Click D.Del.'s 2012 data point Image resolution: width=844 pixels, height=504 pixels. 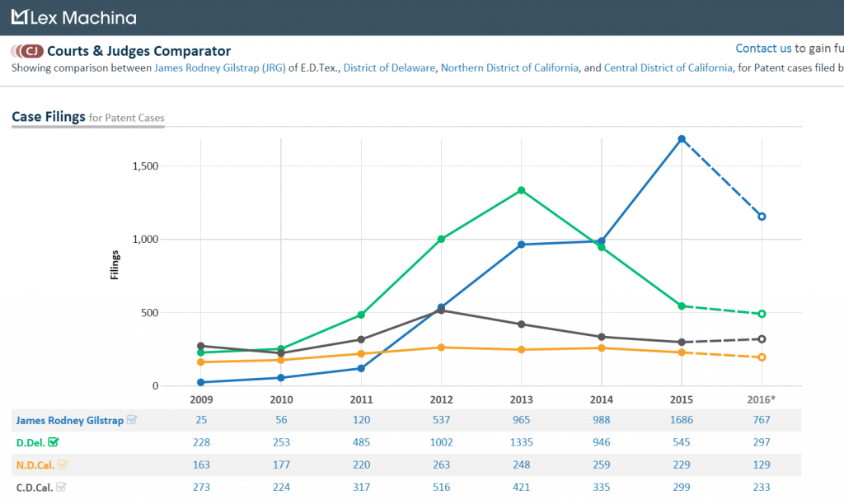tap(442, 239)
